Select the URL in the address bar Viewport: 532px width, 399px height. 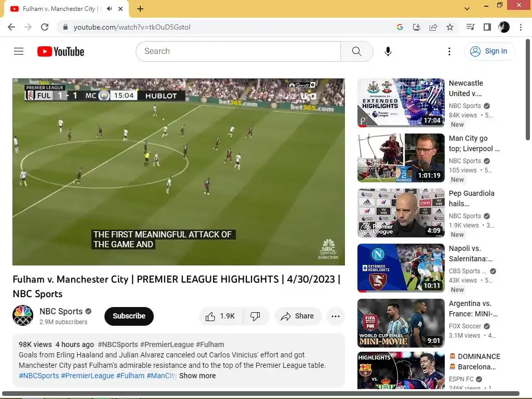(132, 27)
